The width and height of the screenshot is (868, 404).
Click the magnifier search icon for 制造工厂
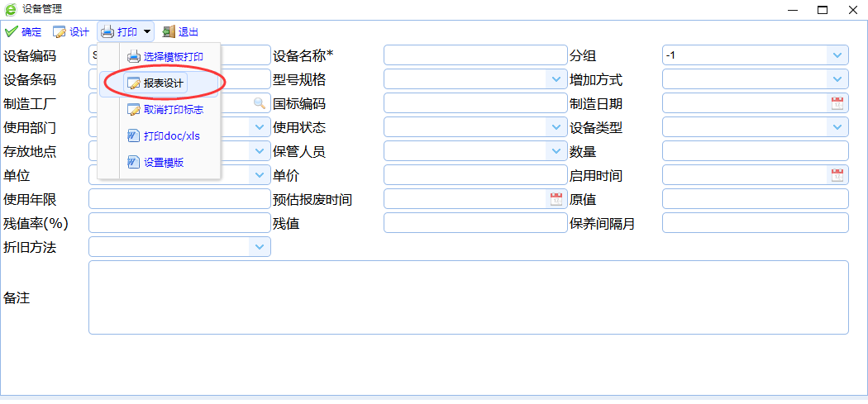[x=260, y=103]
